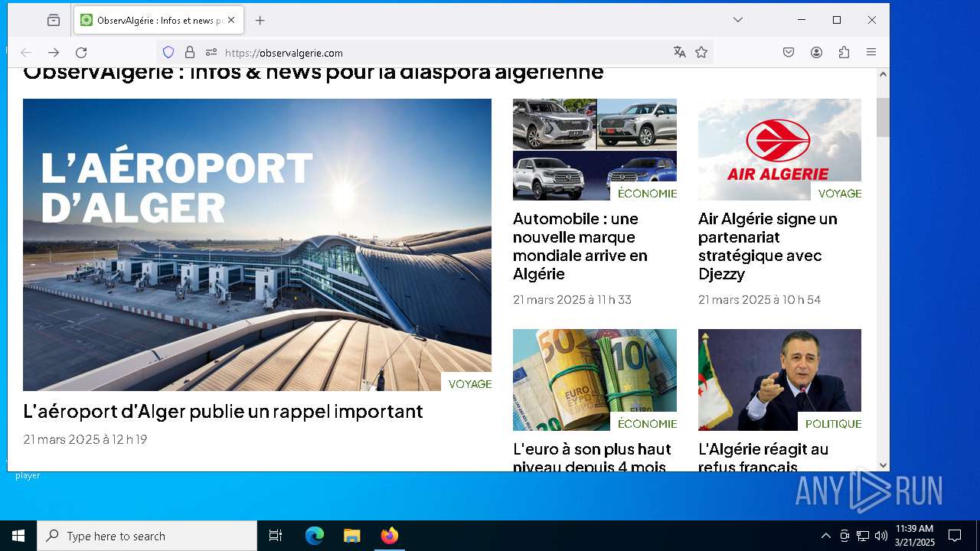Click the POLITIQUE category tag
This screenshot has width=980, height=551.
833,424
